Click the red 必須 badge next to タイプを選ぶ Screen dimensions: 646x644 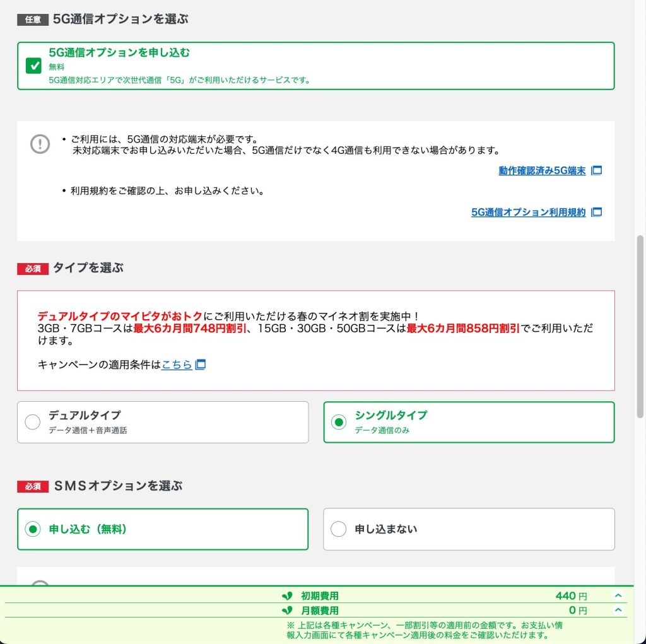tap(32, 269)
